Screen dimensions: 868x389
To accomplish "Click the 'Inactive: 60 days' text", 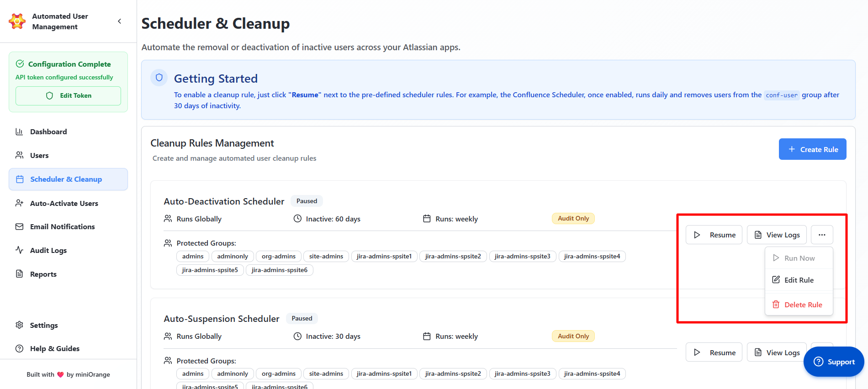I will pyautogui.click(x=333, y=219).
